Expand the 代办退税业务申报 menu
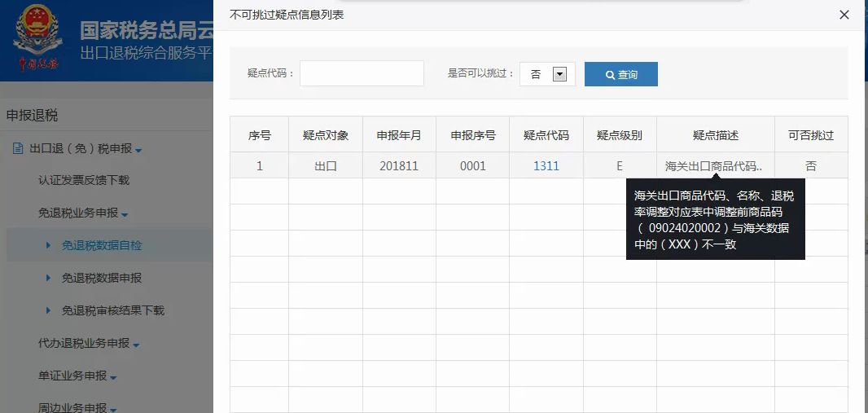The width and height of the screenshot is (868, 413). point(89,343)
